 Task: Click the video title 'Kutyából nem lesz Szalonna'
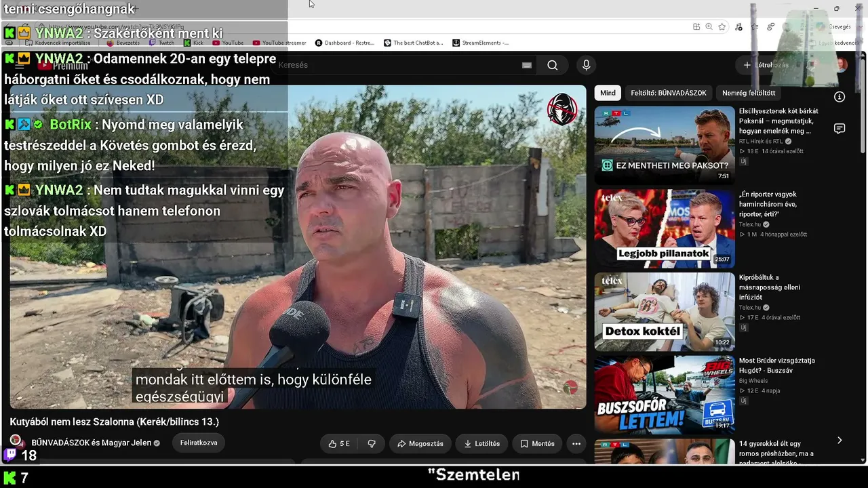click(x=115, y=422)
